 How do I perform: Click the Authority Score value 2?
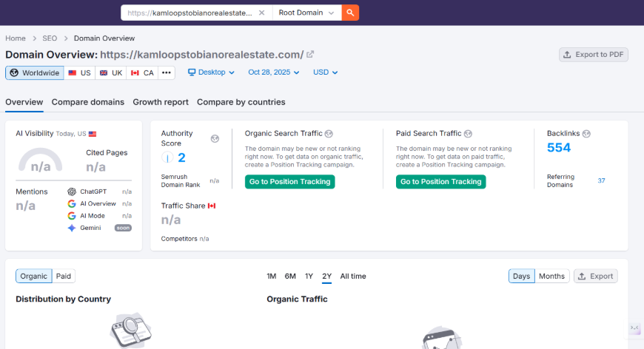(181, 157)
